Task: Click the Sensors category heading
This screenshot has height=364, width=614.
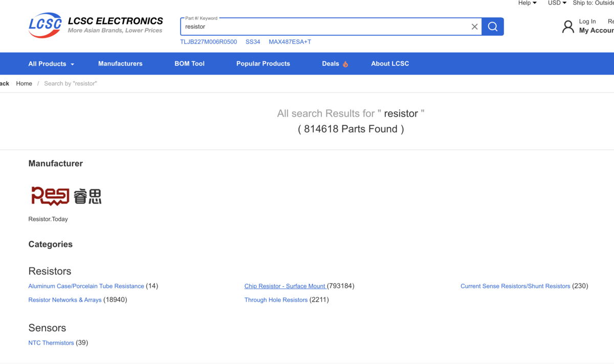Action: pos(47,328)
